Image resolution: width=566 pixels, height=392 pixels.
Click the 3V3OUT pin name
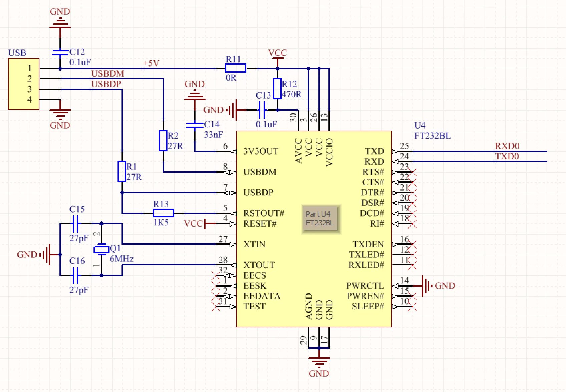[261, 151]
